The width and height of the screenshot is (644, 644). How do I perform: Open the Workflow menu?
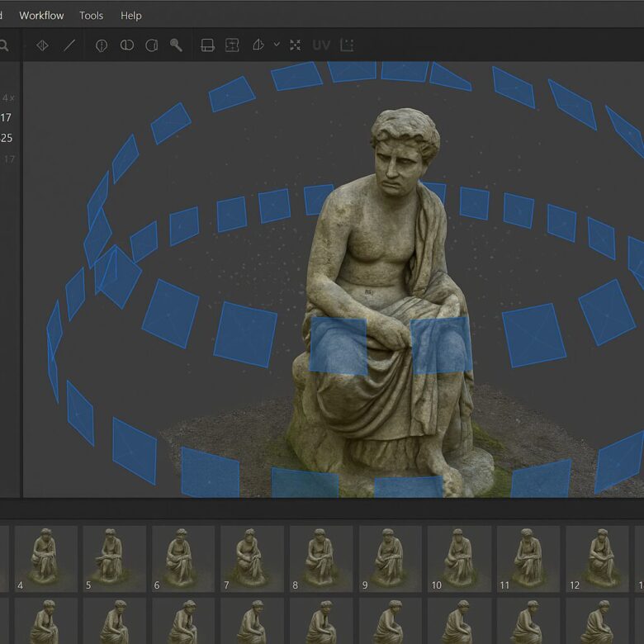41,16
